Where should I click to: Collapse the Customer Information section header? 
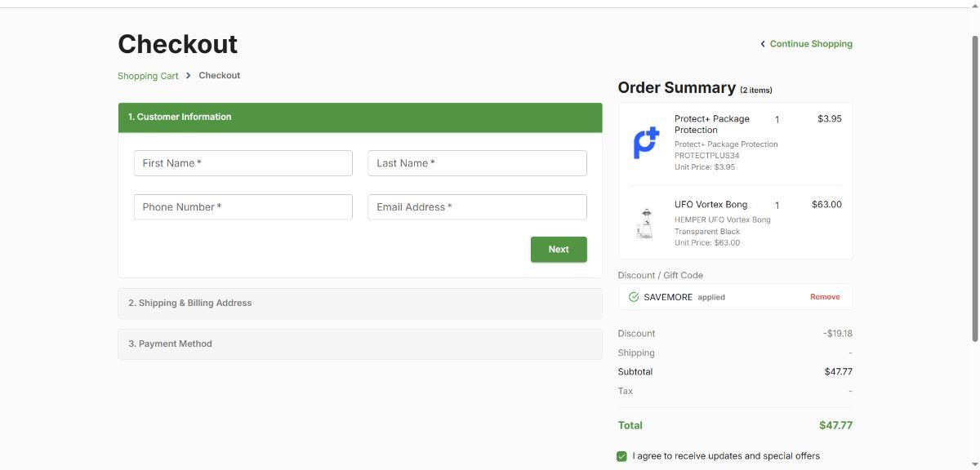pos(359,117)
